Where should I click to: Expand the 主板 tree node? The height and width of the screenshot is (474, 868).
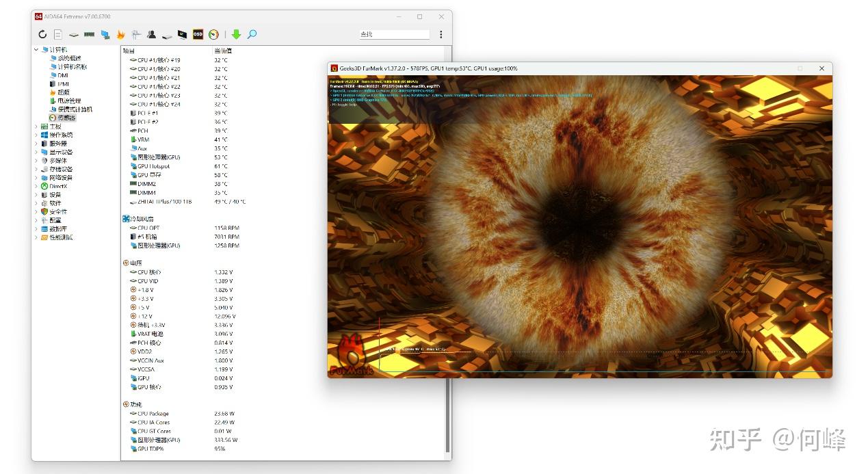click(x=36, y=127)
